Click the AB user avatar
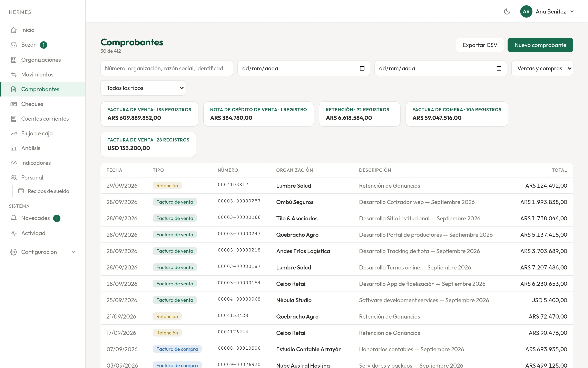This screenshot has width=588, height=368. [526, 11]
